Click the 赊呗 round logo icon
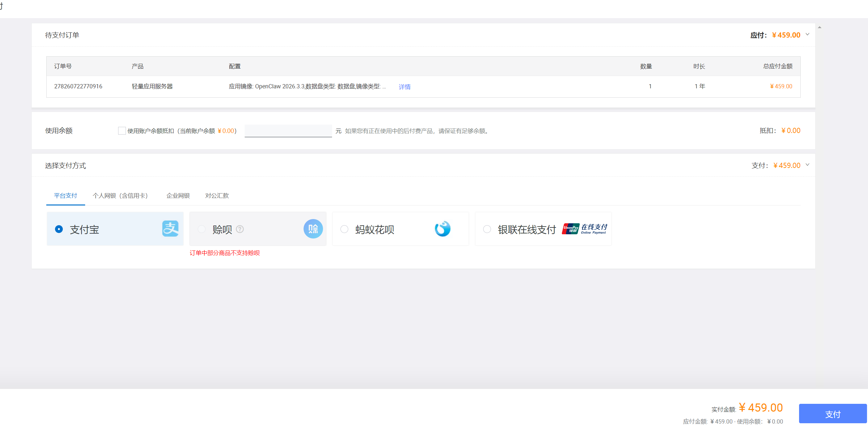The width and height of the screenshot is (868, 431). [313, 229]
